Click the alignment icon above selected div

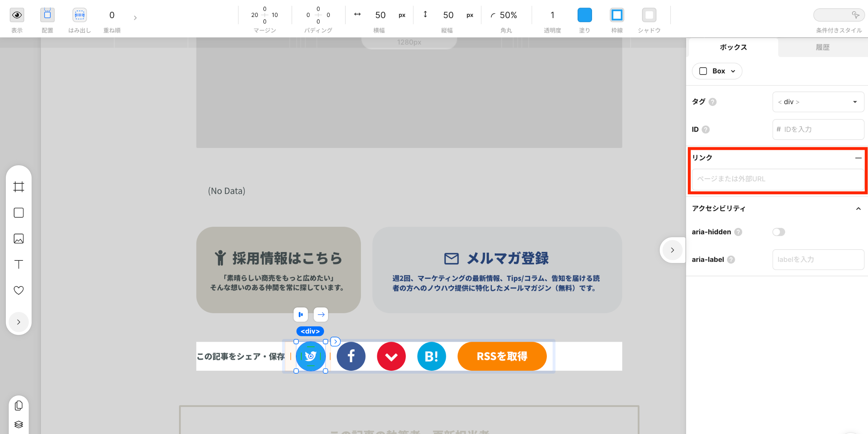[x=301, y=315]
